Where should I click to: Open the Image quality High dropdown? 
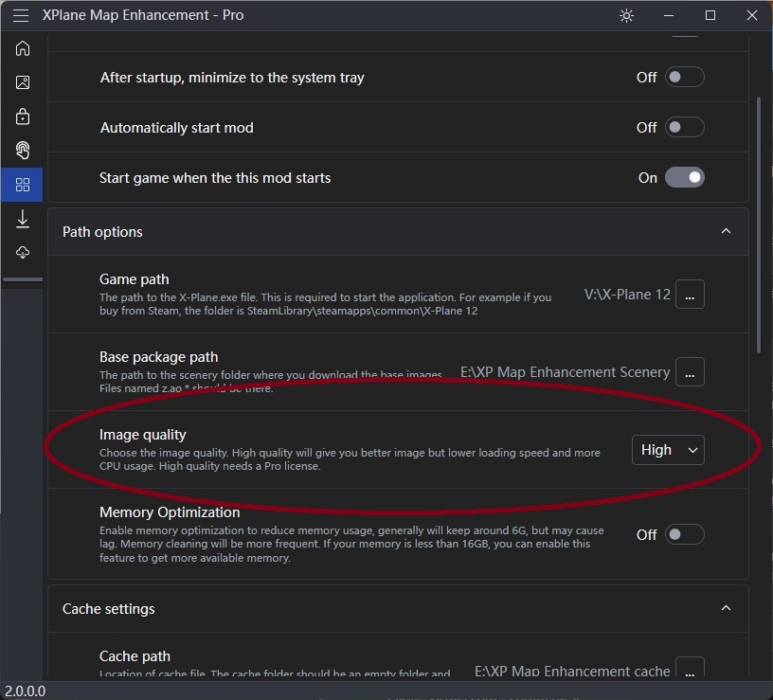point(668,450)
